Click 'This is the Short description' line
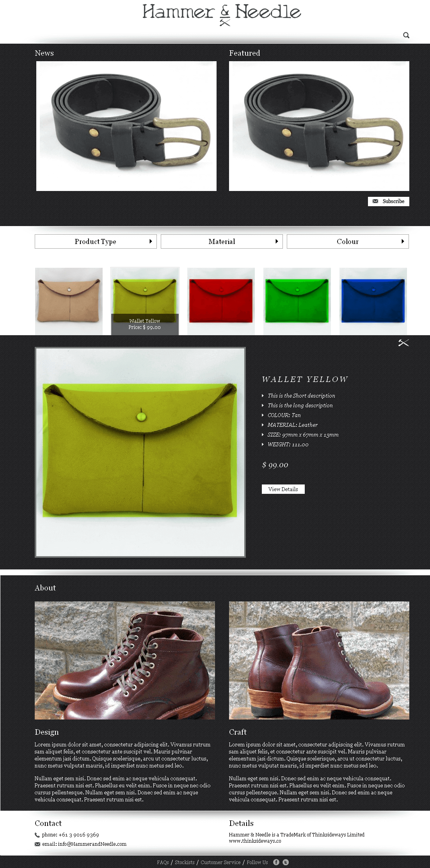Image resolution: width=430 pixels, height=868 pixels. 301,396
